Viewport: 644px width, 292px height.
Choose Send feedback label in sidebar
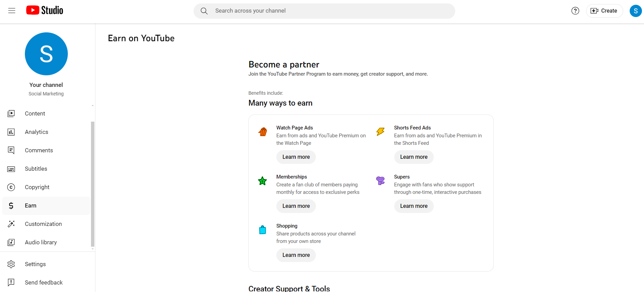click(x=44, y=282)
